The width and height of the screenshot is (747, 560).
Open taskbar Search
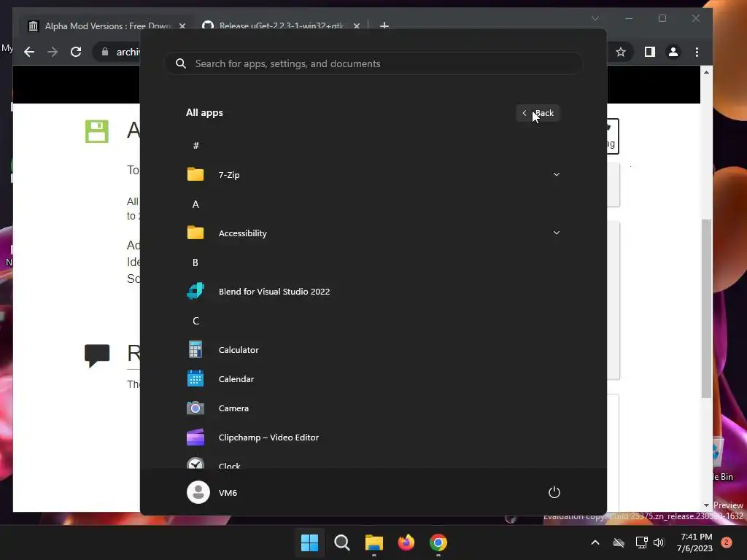(341, 542)
